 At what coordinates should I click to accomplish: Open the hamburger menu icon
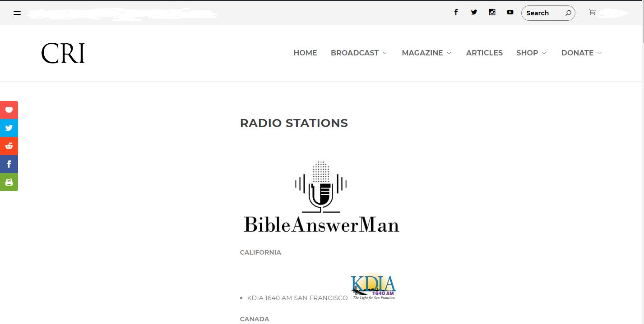pyautogui.click(x=17, y=13)
